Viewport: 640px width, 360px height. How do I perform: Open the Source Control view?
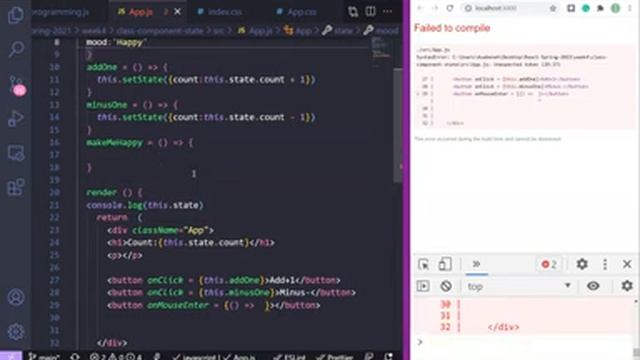click(x=16, y=85)
